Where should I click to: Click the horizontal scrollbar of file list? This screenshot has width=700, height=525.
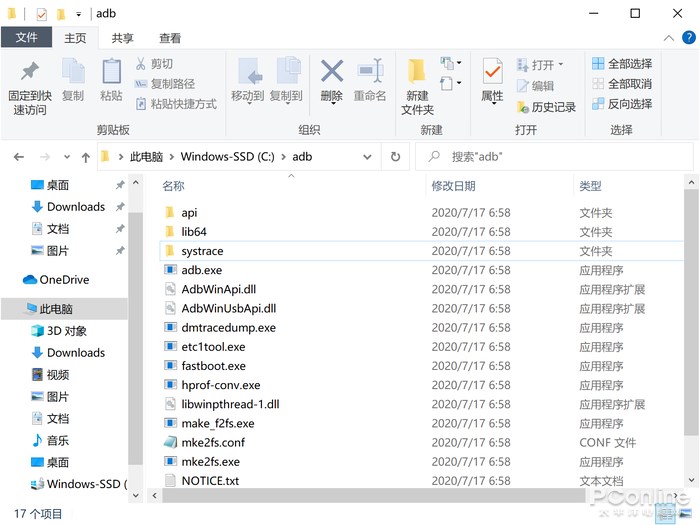(x=373, y=495)
